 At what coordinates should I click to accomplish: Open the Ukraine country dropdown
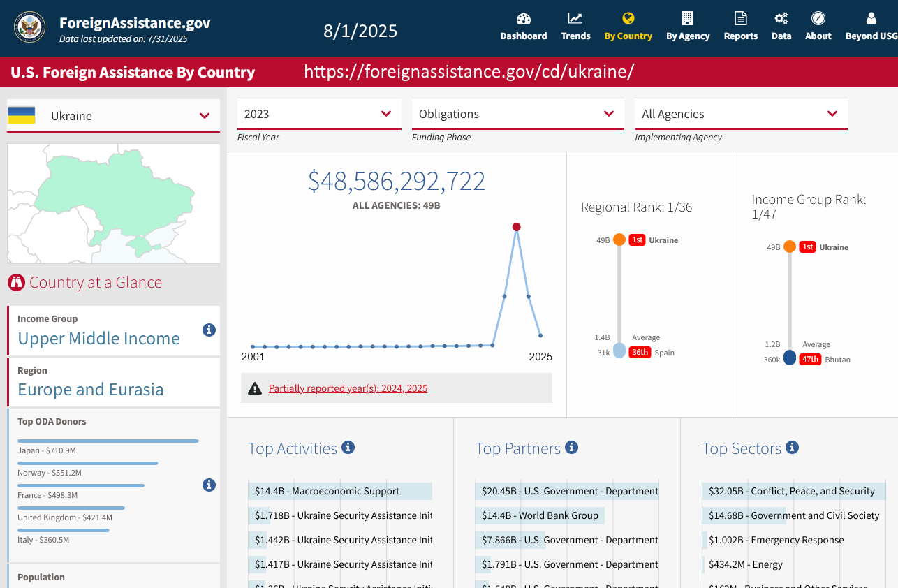(x=113, y=116)
